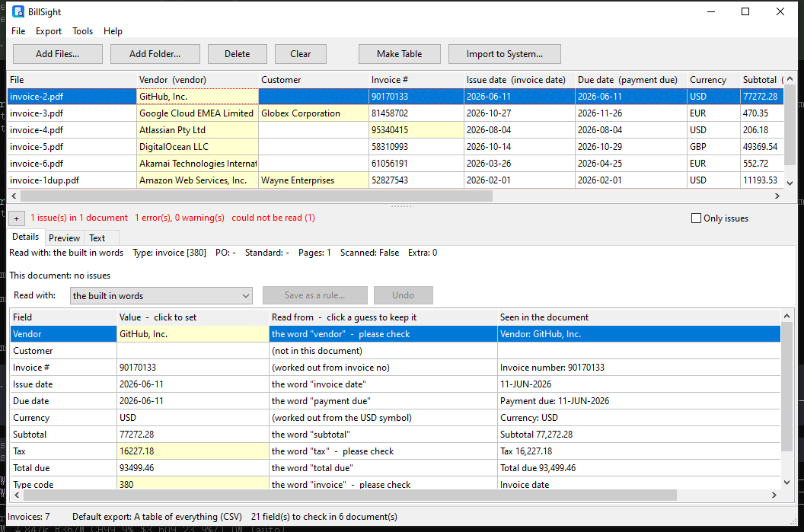Click invoice list scroll down arrow

[790, 183]
